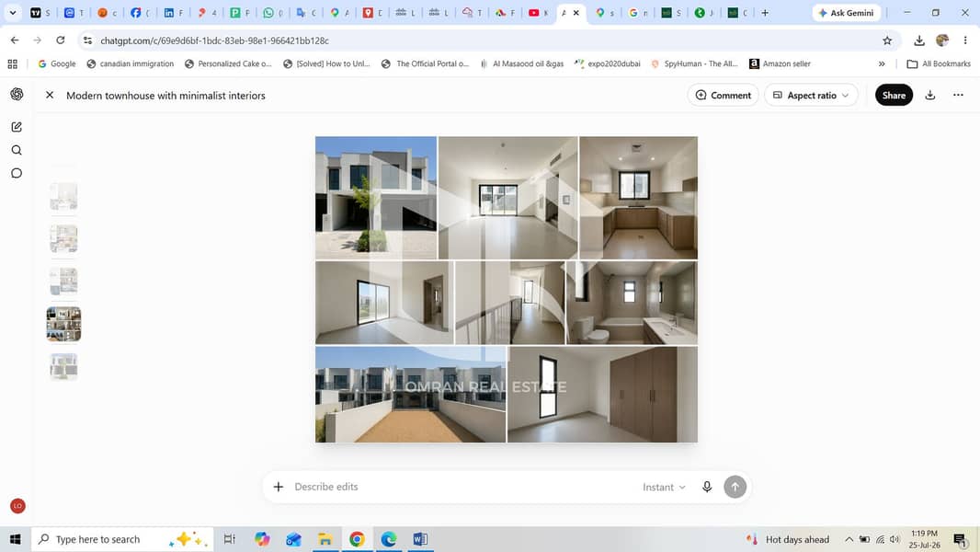Click the Type here to search box

click(x=122, y=539)
